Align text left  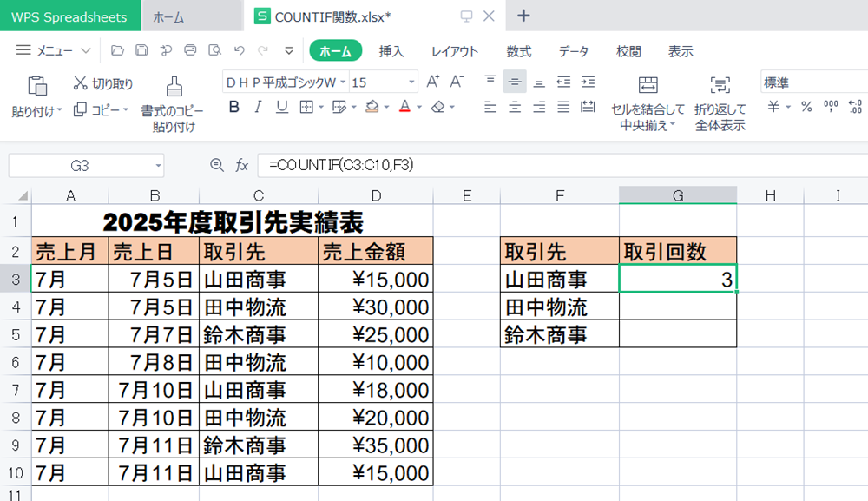click(x=490, y=107)
